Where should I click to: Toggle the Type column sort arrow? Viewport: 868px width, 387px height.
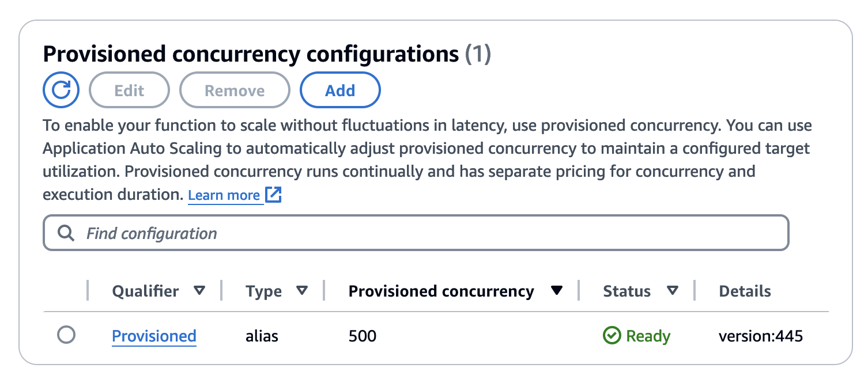(301, 291)
